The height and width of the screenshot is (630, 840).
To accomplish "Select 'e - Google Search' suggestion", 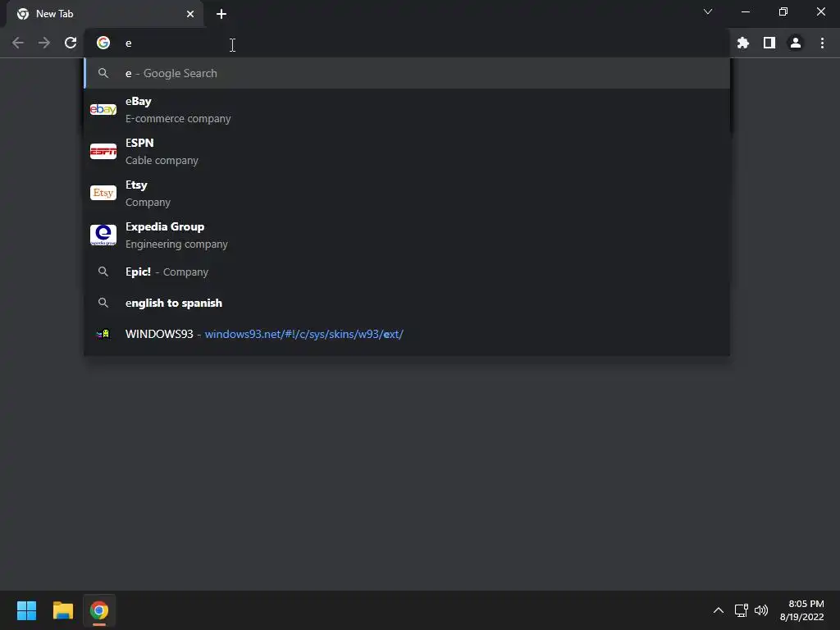I will point(407,73).
